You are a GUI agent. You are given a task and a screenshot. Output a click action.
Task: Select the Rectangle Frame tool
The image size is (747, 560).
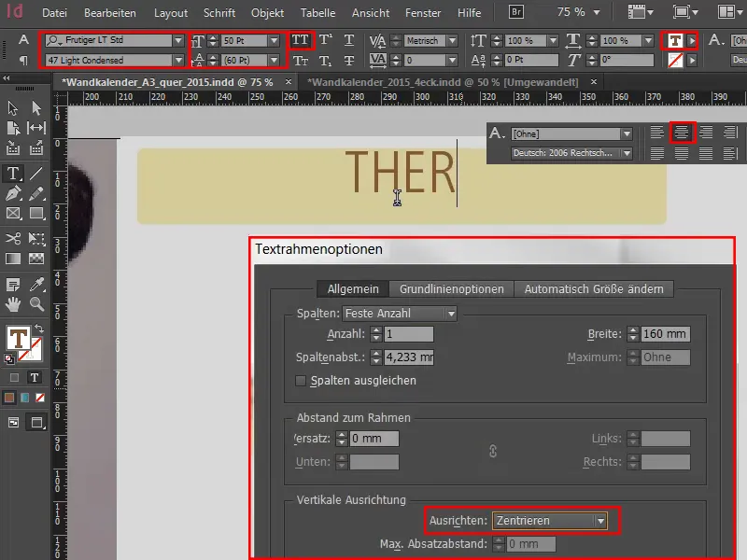point(13,213)
